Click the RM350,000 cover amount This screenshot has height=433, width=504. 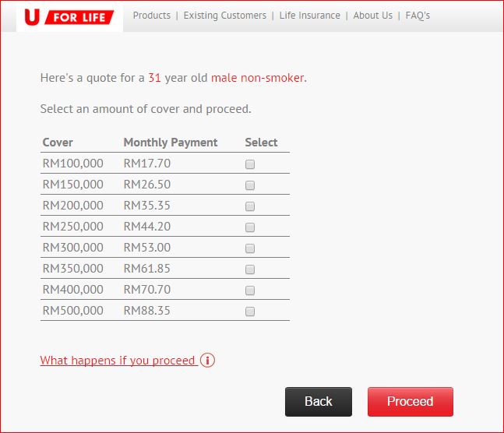coord(73,269)
